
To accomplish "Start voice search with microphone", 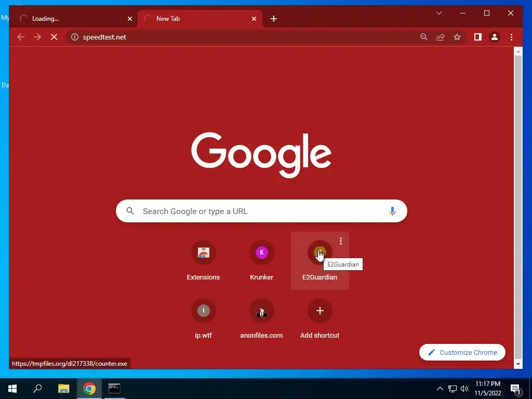I will tap(392, 211).
